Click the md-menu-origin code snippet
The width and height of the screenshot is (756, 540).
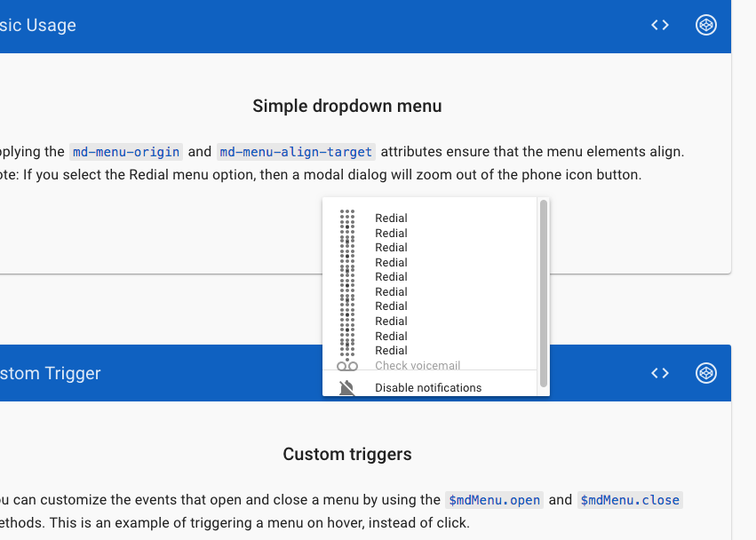click(125, 151)
